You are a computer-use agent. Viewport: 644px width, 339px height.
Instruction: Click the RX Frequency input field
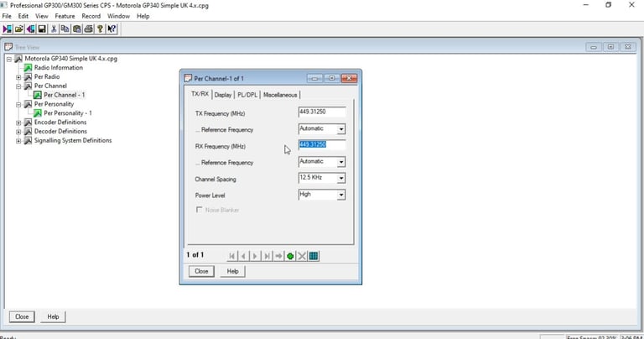pyautogui.click(x=322, y=144)
